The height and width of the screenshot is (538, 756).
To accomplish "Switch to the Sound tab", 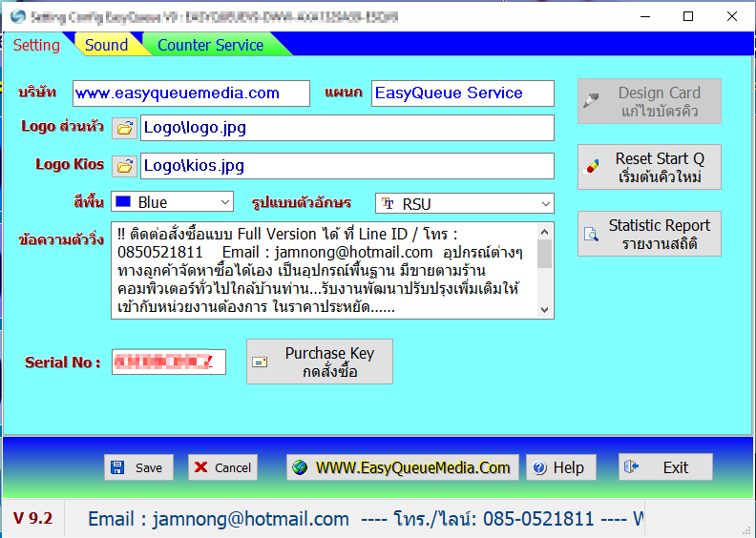I will point(106,45).
